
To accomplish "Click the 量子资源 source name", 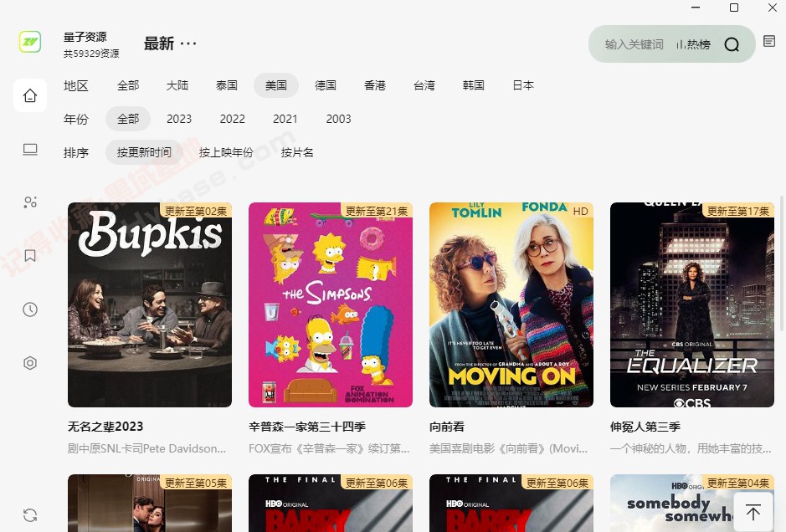I will click(85, 37).
